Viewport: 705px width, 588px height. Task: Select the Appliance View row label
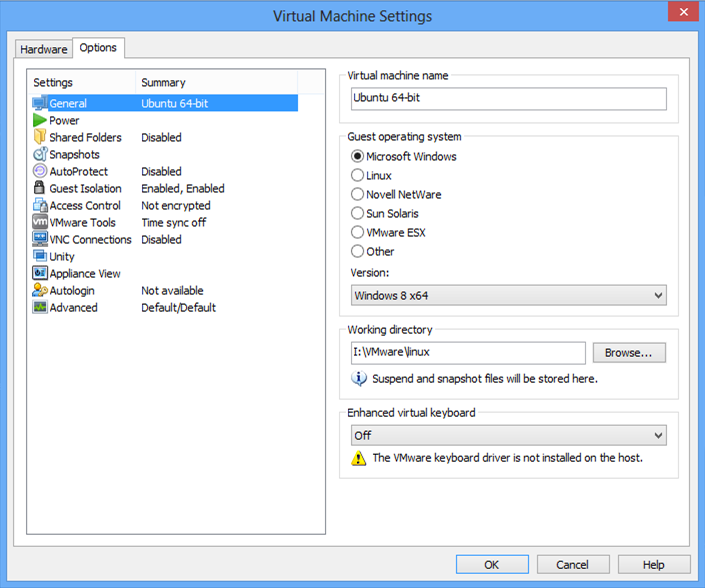coord(85,274)
